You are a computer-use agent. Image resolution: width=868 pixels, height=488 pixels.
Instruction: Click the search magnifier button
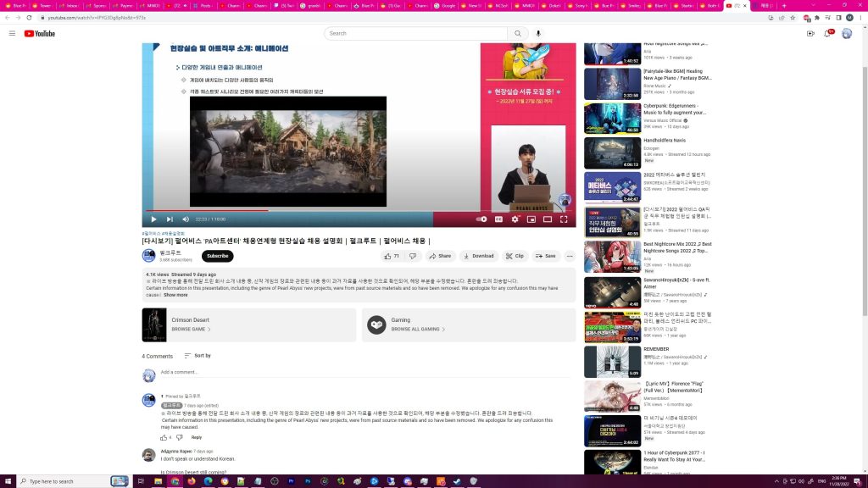518,34
